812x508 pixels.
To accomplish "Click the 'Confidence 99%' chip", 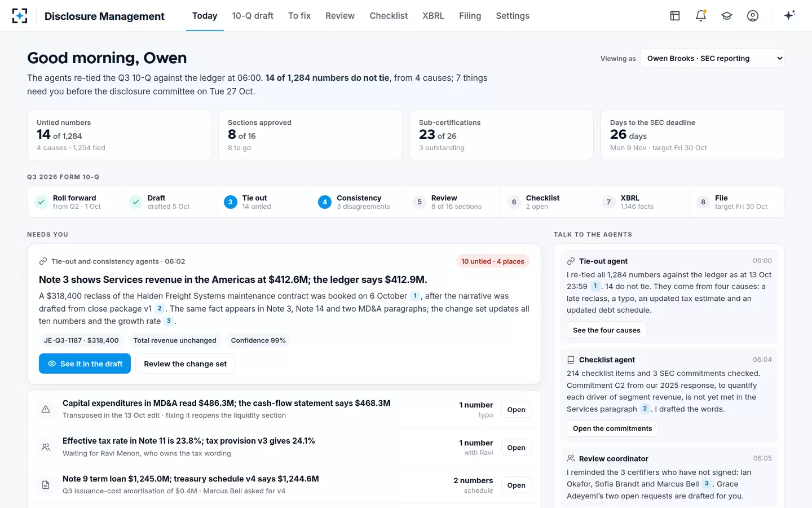I will [258, 340].
